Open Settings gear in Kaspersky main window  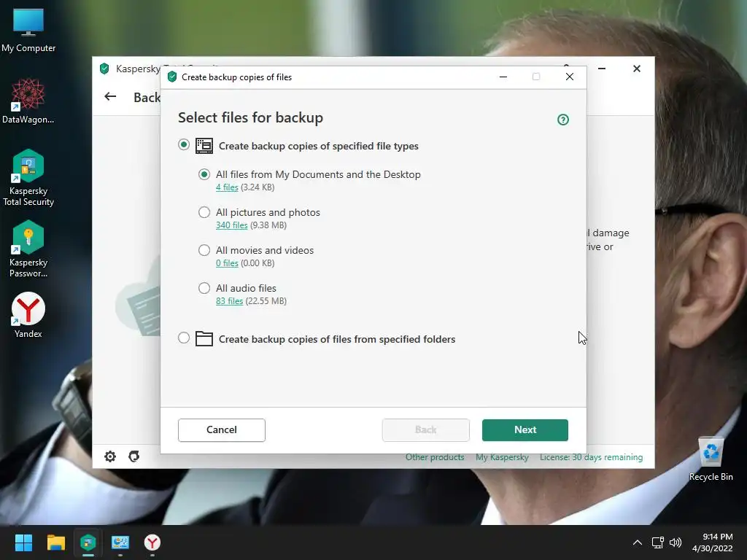click(110, 456)
